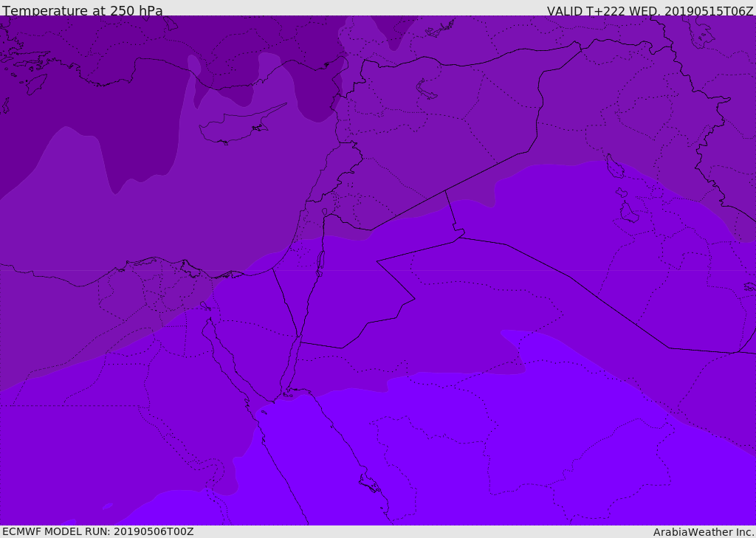Click the 'VALID T+222 WED. 20190515T06Z' label
756x538 pixels.
[x=650, y=10]
